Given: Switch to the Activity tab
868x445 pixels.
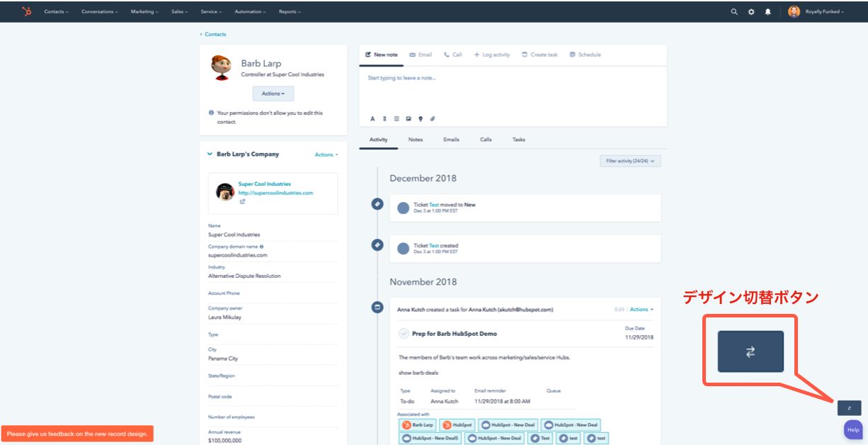Looking at the screenshot, I should pyautogui.click(x=379, y=140).
